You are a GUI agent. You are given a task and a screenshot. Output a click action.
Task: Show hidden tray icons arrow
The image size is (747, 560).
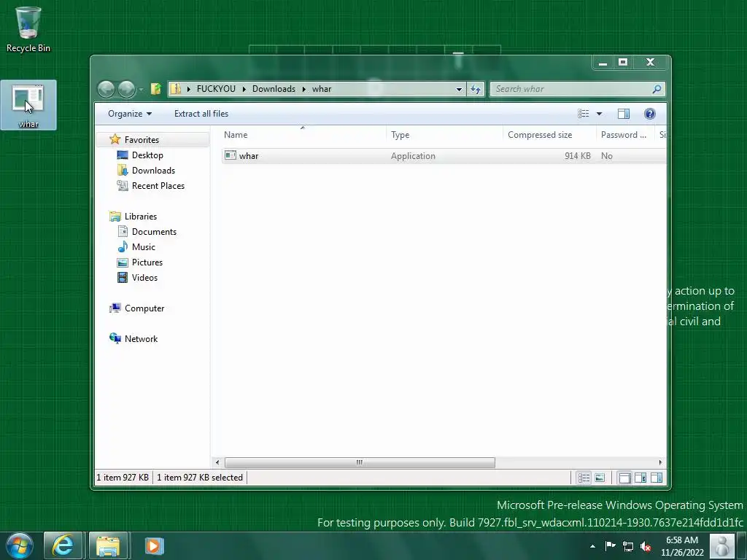(x=592, y=546)
